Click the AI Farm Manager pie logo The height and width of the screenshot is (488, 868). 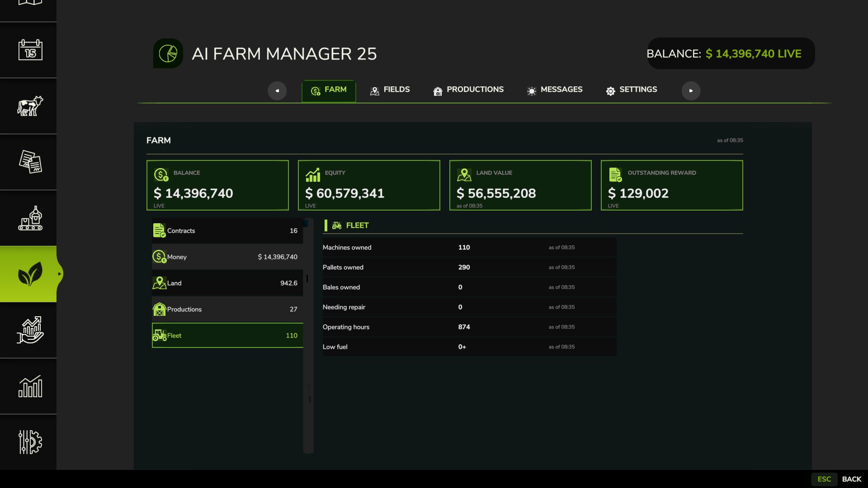click(168, 53)
